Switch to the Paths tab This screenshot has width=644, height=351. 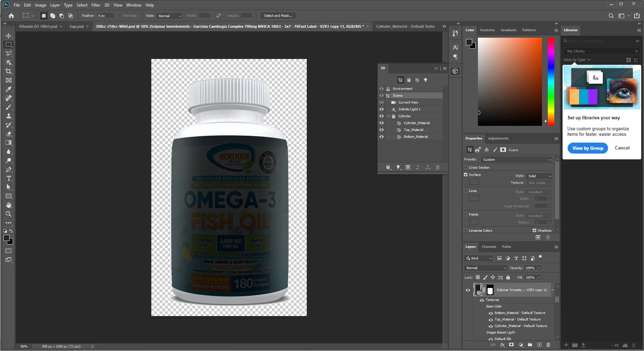click(506, 247)
